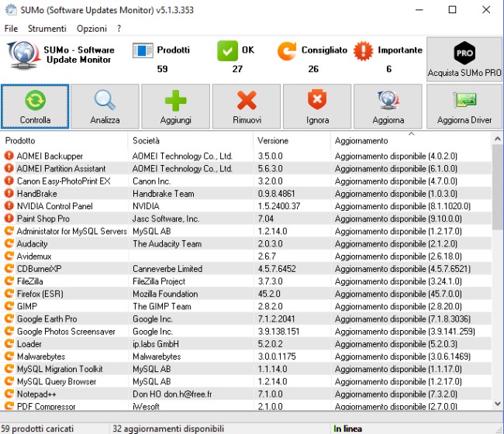This screenshot has height=434, width=504.
Task: Click orange update icon beside Malwarebytes
Action: click(x=9, y=356)
